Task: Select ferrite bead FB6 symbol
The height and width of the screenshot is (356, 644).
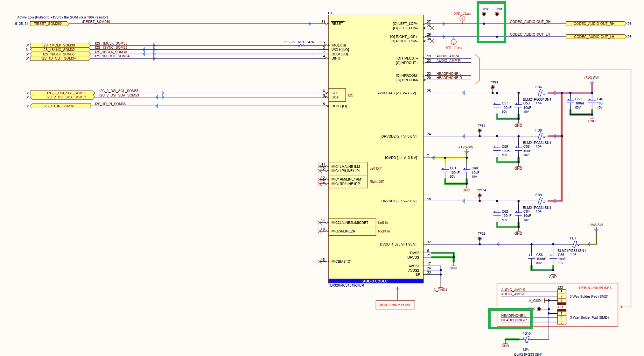Action: pyautogui.click(x=540, y=93)
